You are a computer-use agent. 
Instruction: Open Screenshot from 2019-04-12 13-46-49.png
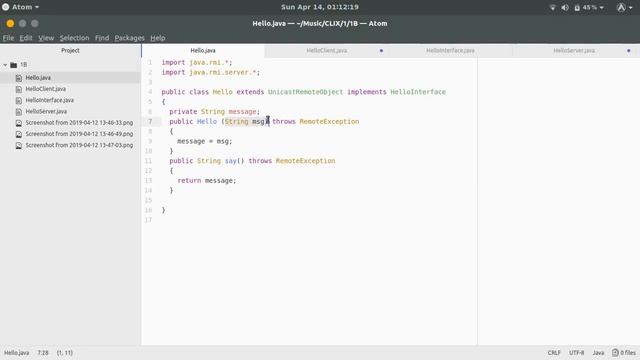point(79,134)
